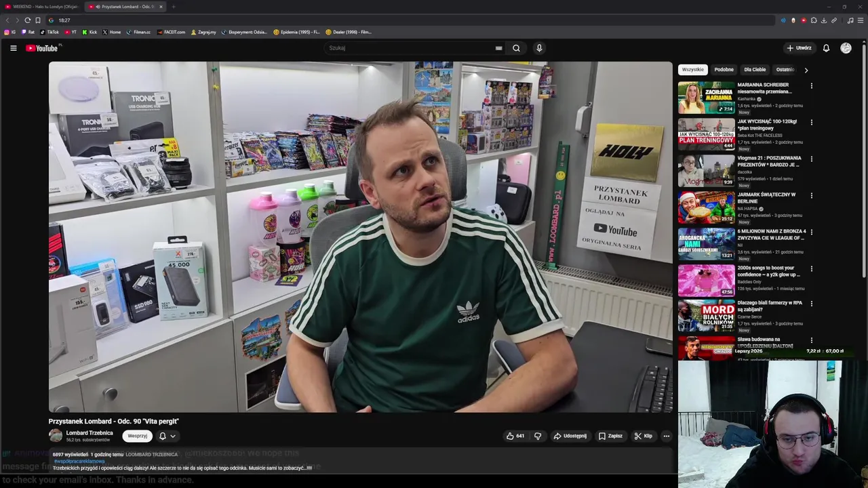Go back in browser history

pos(7,20)
